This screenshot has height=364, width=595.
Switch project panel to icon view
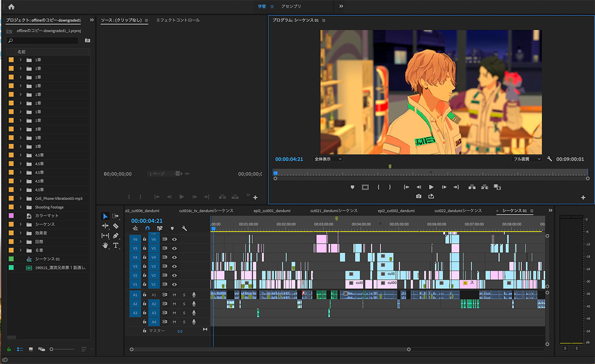(31, 349)
